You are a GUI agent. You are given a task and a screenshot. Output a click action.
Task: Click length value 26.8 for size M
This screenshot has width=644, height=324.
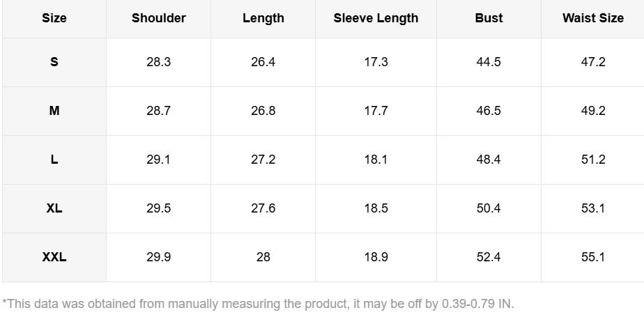[263, 111]
